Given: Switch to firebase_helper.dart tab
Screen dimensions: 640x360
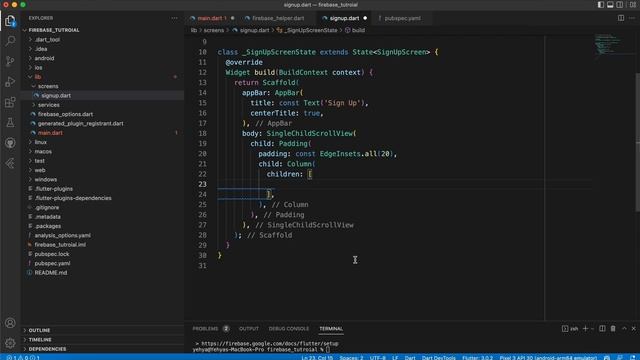Looking at the screenshot, I should click(278, 18).
